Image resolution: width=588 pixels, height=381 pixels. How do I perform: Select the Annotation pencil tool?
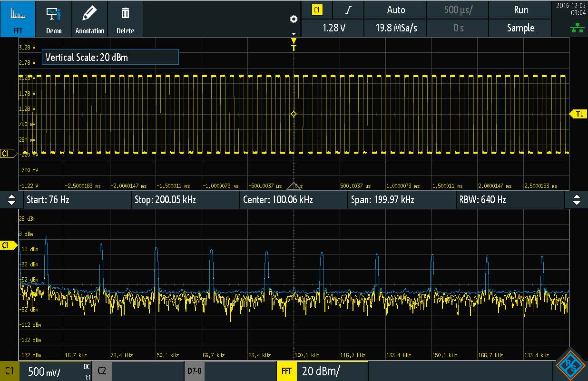pos(89,19)
